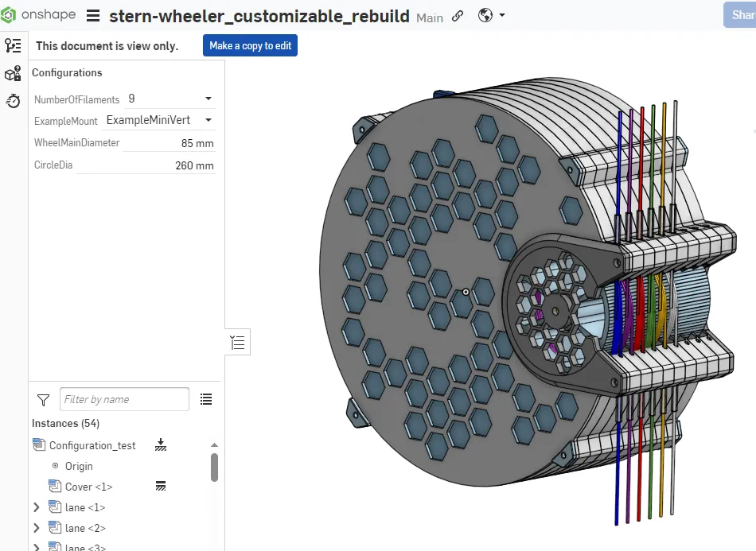
Task: Click the WheelMainDiameter value field
Action: pyautogui.click(x=170, y=144)
